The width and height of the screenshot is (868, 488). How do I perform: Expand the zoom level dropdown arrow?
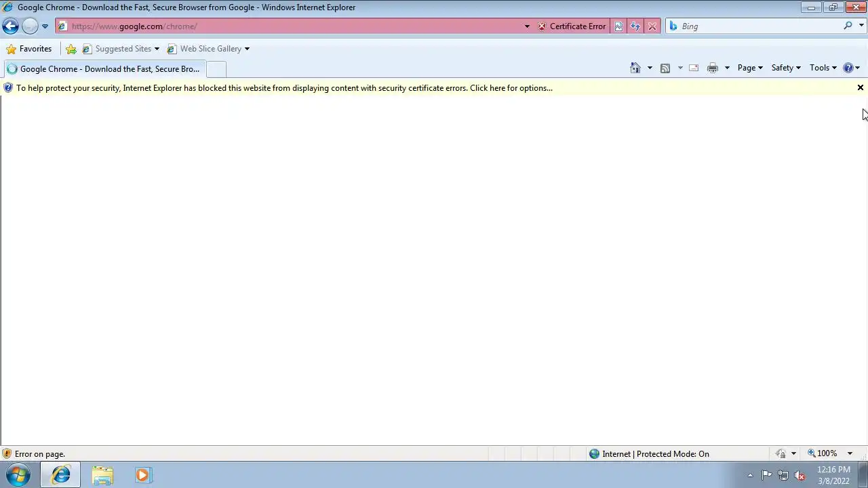[850, 453]
